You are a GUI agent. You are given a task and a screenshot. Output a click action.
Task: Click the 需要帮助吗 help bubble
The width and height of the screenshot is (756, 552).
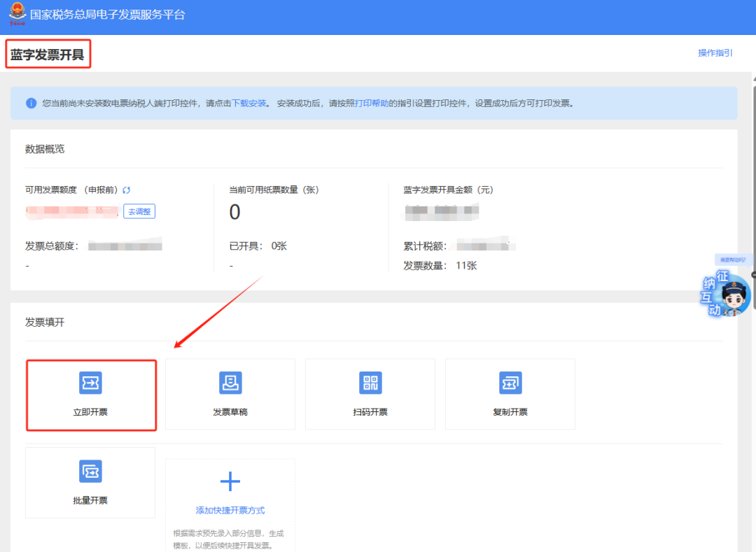pos(732,260)
